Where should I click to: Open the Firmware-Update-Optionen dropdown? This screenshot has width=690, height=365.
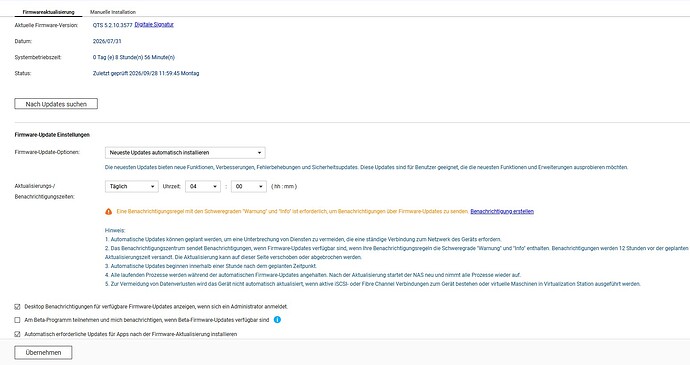pyautogui.click(x=185, y=152)
